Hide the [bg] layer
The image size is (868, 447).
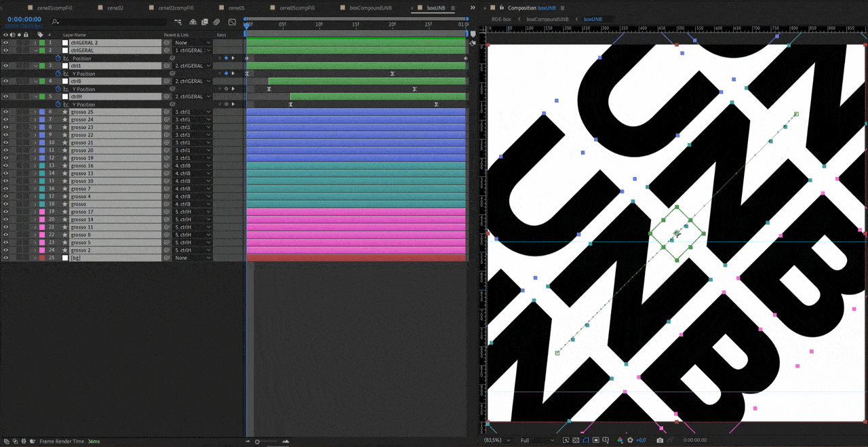click(x=5, y=258)
